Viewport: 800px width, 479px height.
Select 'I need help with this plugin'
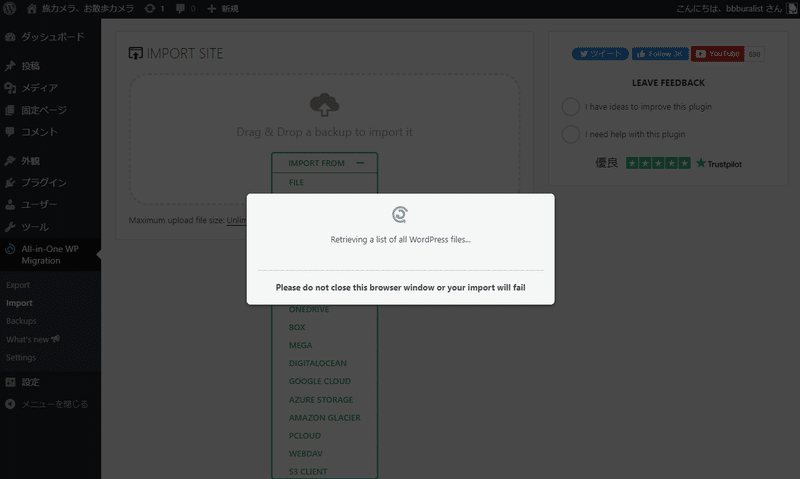coord(570,134)
